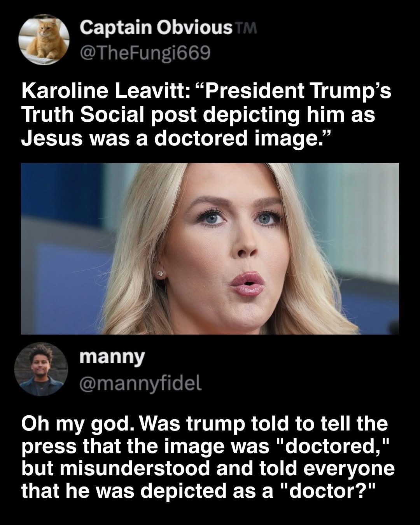Open the embedded photo in the tweet
Image resolution: width=420 pixels, height=525 pixels.
coord(210,248)
